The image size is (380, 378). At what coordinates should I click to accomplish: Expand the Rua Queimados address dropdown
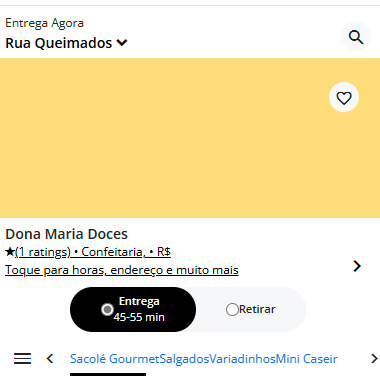point(122,43)
